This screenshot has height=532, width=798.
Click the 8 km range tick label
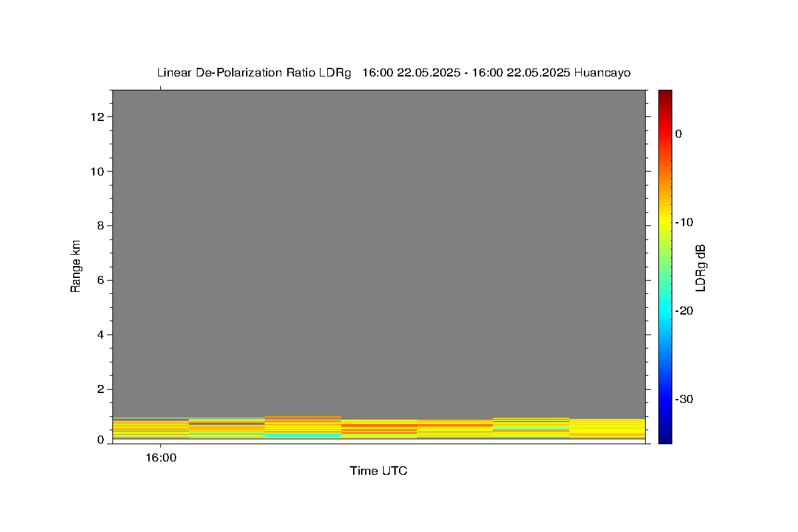pos(102,226)
